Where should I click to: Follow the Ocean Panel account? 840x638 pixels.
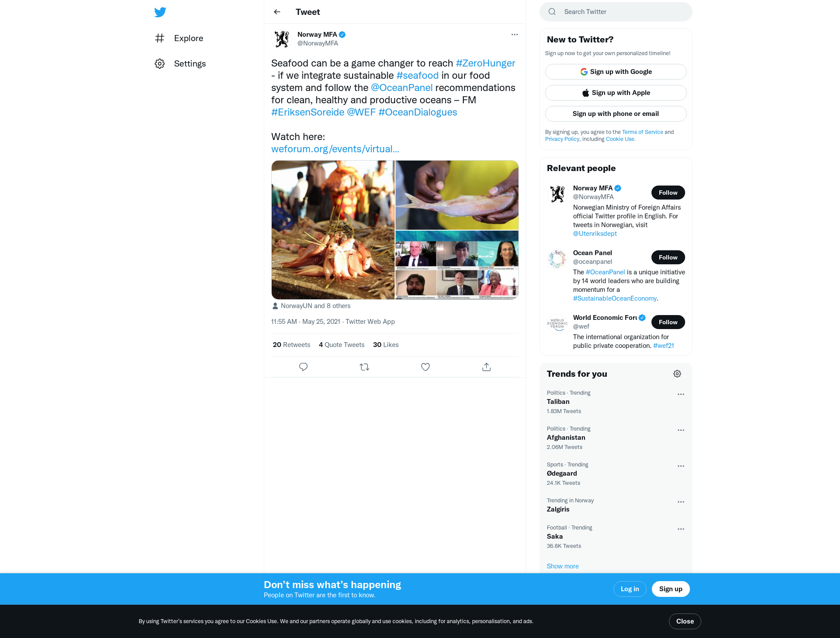[x=668, y=257]
